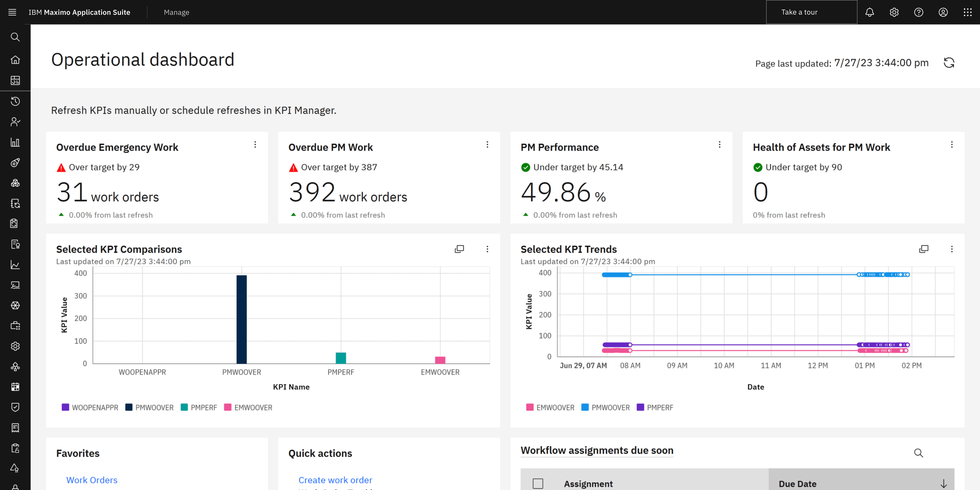Viewport: 980px width, 490px height.
Task: Open the settings gear in header
Action: (894, 12)
